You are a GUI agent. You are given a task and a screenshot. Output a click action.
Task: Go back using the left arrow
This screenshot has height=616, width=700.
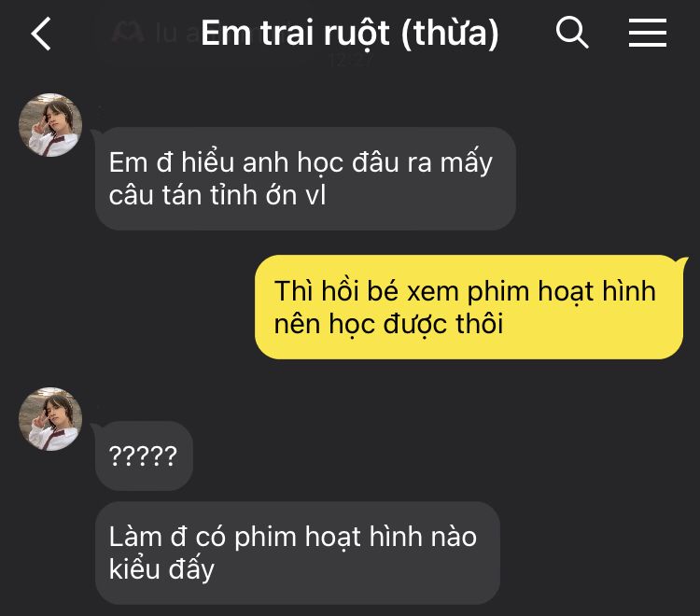(x=41, y=34)
